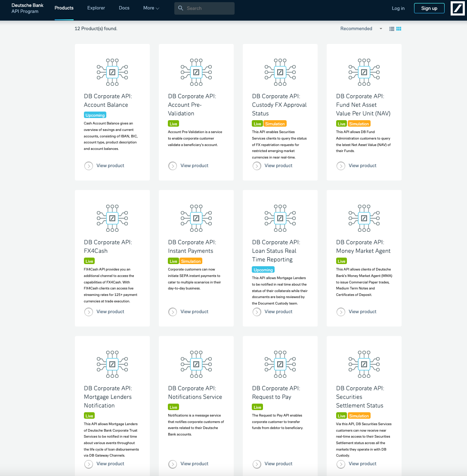
Task: Click the arrow icon on Request to Pay card
Action: click(x=257, y=464)
